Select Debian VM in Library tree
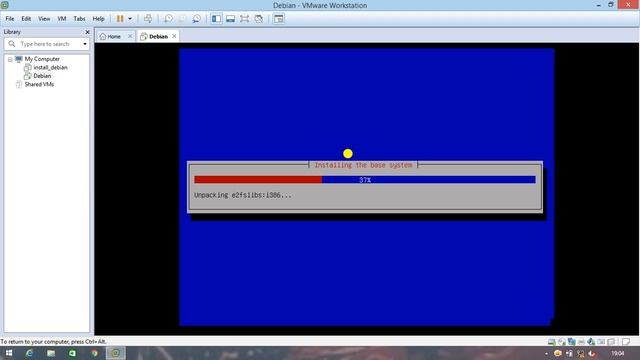The height and width of the screenshot is (360, 640). (x=42, y=76)
